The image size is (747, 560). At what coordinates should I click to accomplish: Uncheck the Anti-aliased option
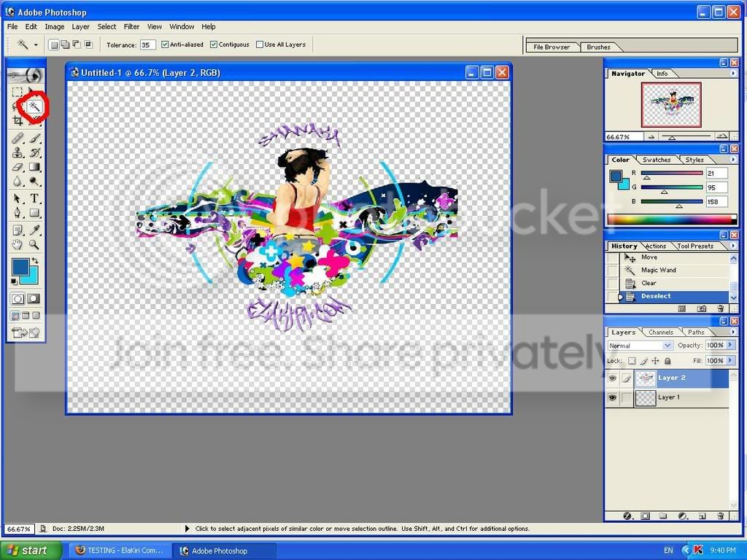click(x=165, y=44)
